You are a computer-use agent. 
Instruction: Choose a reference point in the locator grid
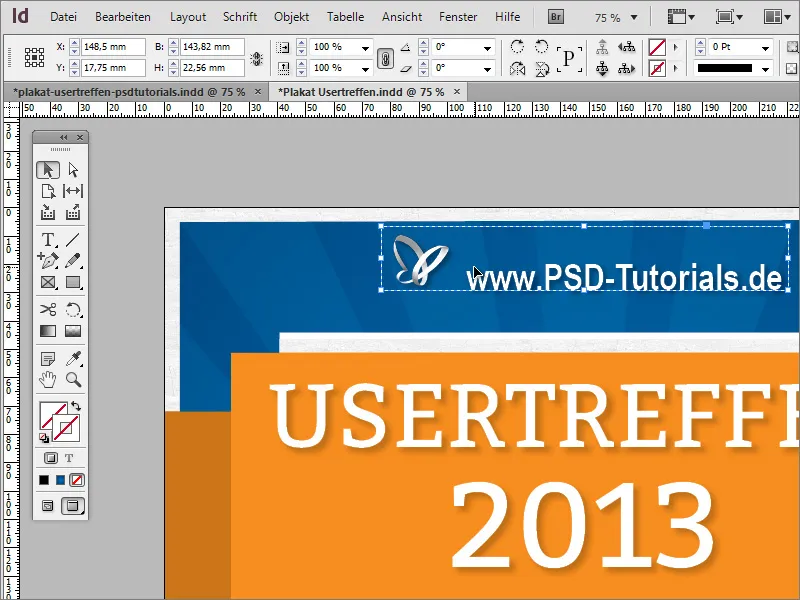[x=34, y=57]
